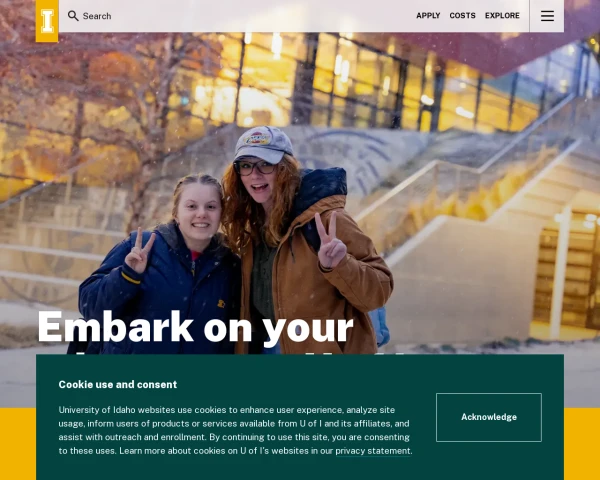Screen dimensions: 600x480
Task: Click the gold band right of the cookie banner
Action: [582, 444]
